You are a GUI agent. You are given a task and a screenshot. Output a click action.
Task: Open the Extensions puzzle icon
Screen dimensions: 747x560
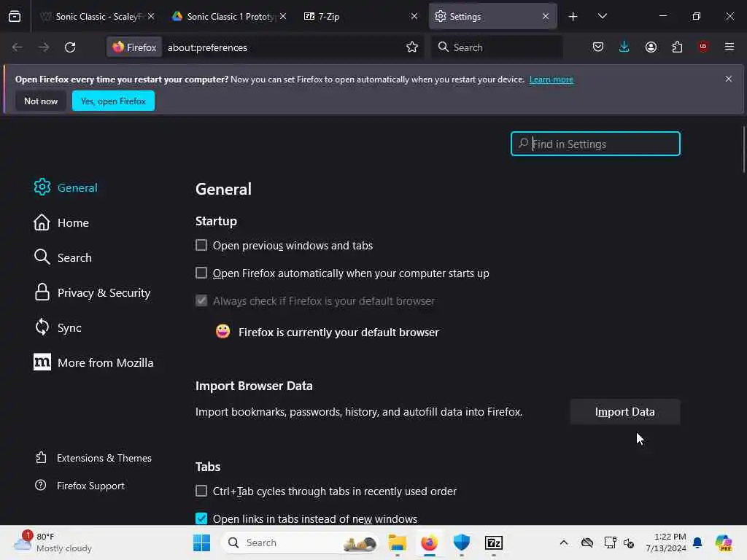tap(677, 47)
